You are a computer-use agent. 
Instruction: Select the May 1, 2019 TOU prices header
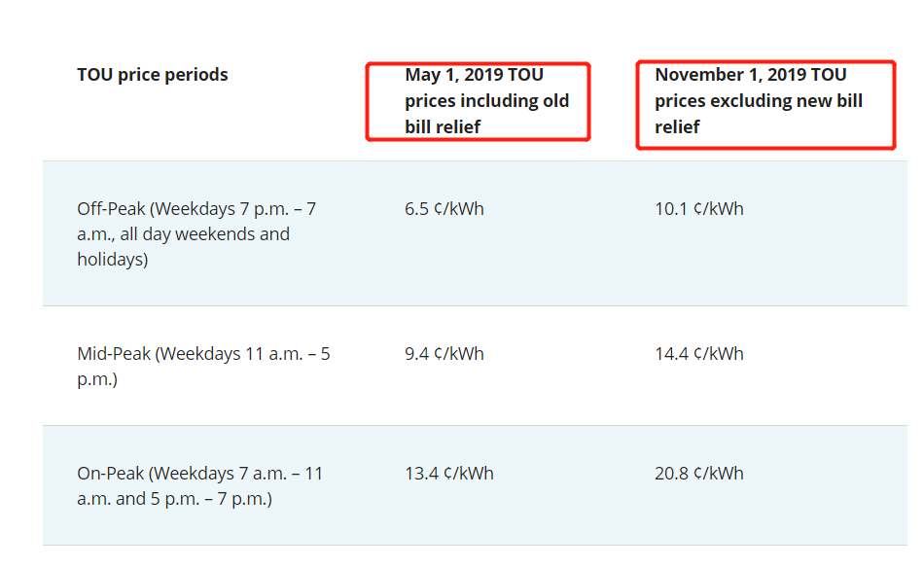click(487, 100)
